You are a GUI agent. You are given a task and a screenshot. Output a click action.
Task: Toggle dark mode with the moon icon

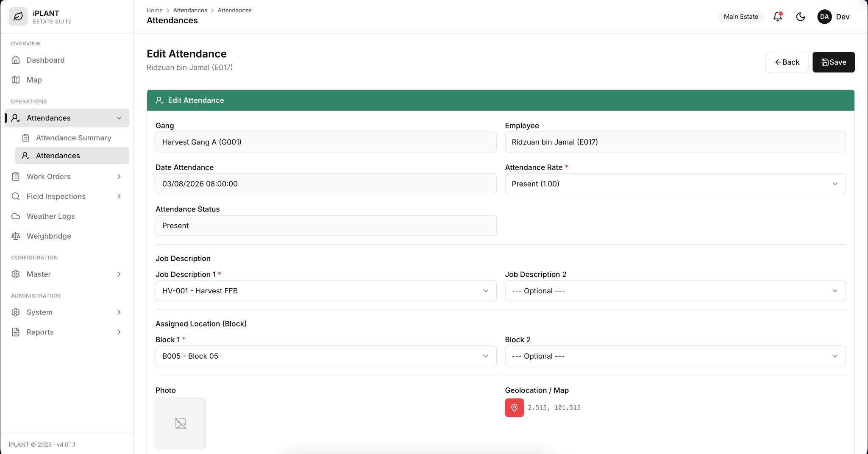(800, 17)
